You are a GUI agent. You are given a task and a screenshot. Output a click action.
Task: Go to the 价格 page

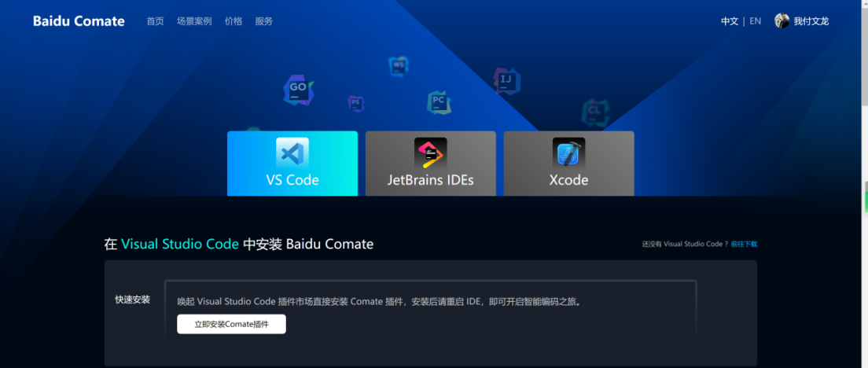coord(234,21)
